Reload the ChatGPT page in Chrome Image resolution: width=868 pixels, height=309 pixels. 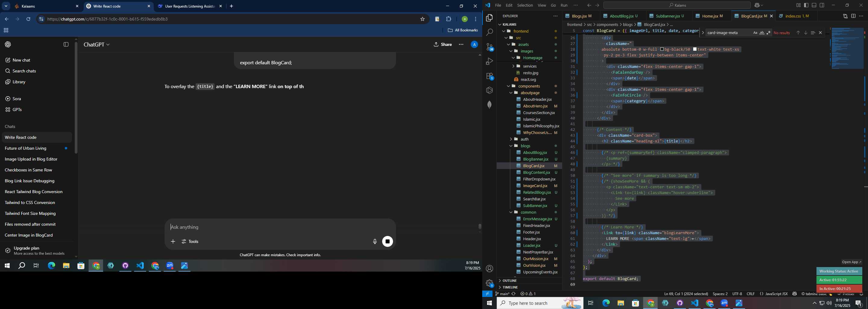[x=29, y=19]
